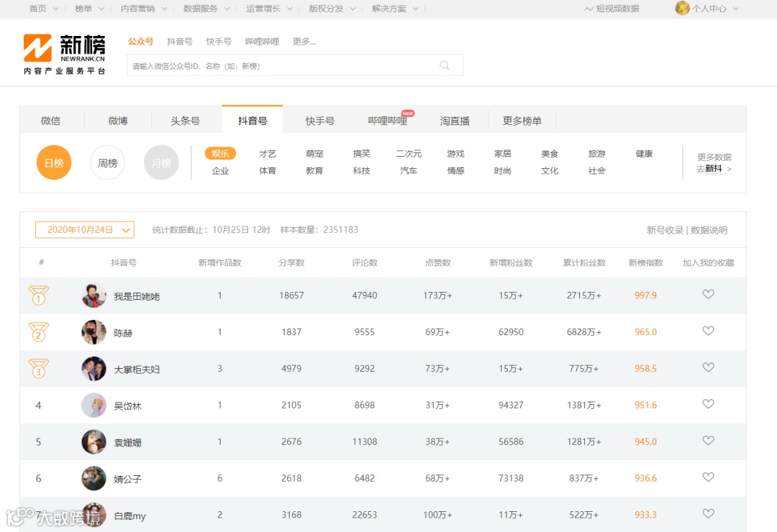777x532 pixels.
Task: Open the 更多榜单 tab
Action: coord(522,120)
